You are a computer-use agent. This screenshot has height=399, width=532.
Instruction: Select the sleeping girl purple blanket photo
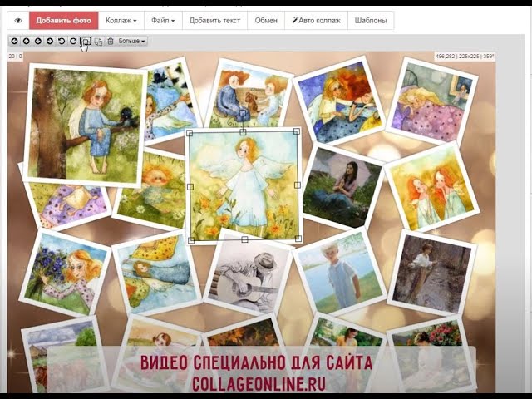click(432, 101)
